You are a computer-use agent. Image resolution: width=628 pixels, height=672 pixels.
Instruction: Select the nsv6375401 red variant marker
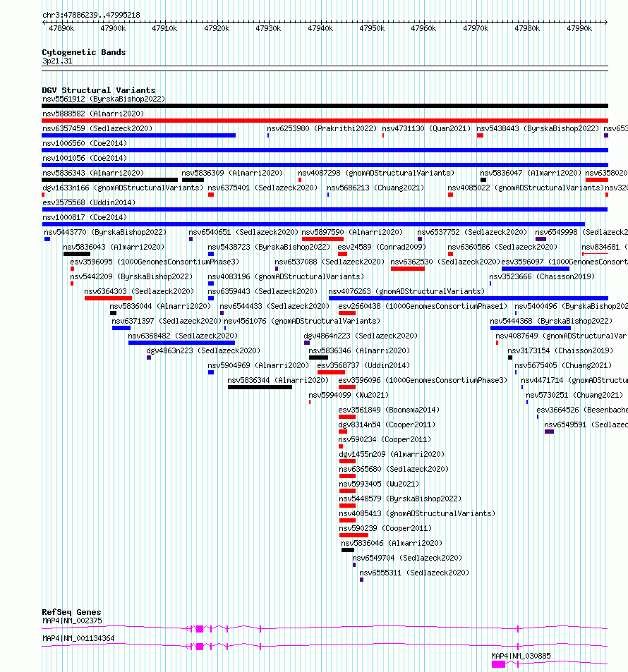[211, 195]
